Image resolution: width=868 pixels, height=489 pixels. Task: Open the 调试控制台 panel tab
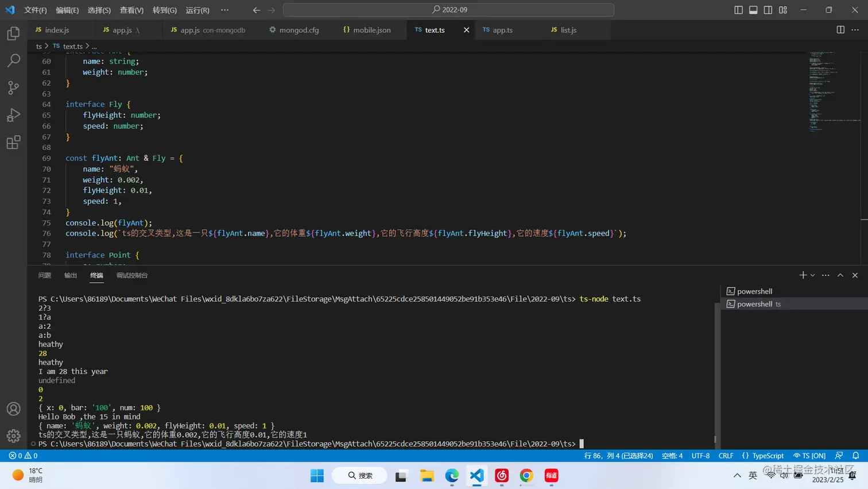132,275
